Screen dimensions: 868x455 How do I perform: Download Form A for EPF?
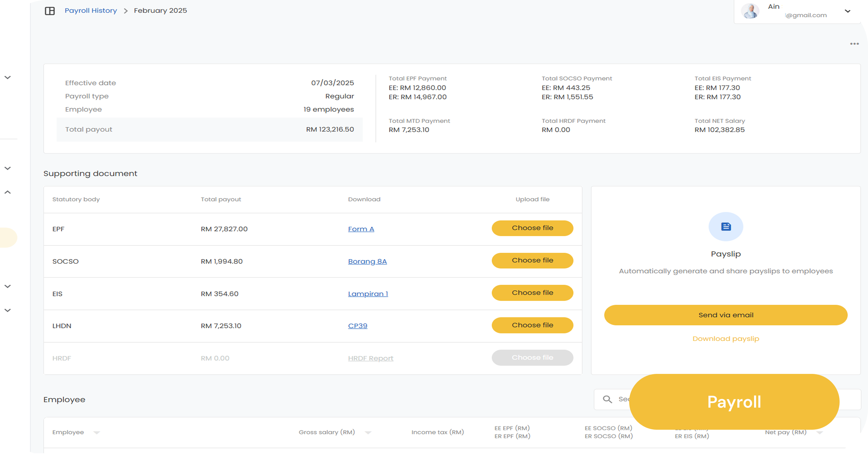361,229
